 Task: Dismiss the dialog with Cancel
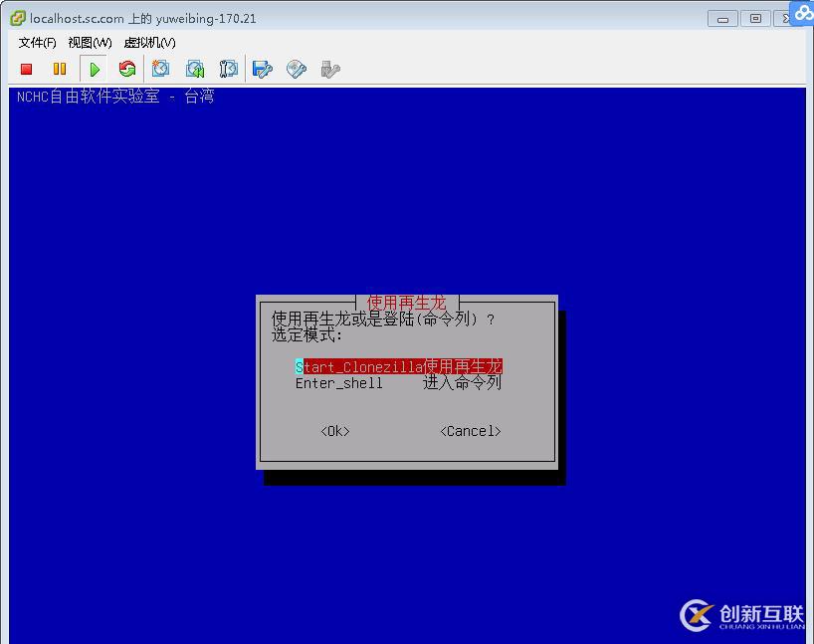469,431
